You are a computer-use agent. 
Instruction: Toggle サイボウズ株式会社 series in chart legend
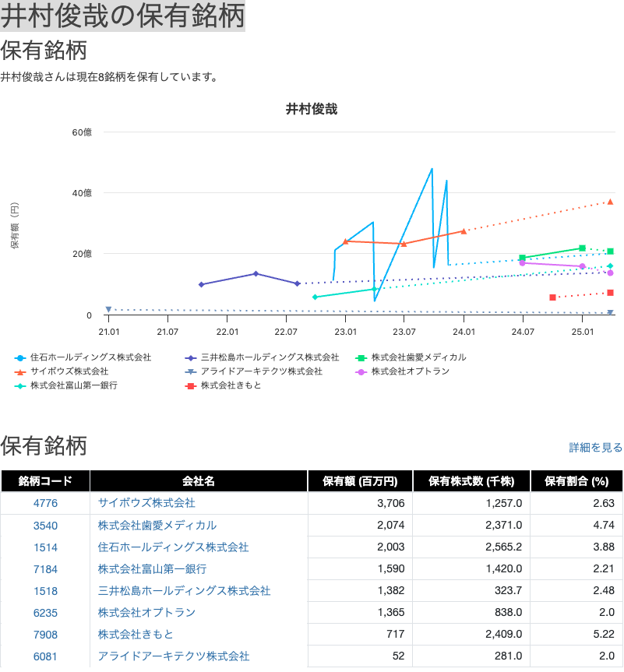[62, 371]
